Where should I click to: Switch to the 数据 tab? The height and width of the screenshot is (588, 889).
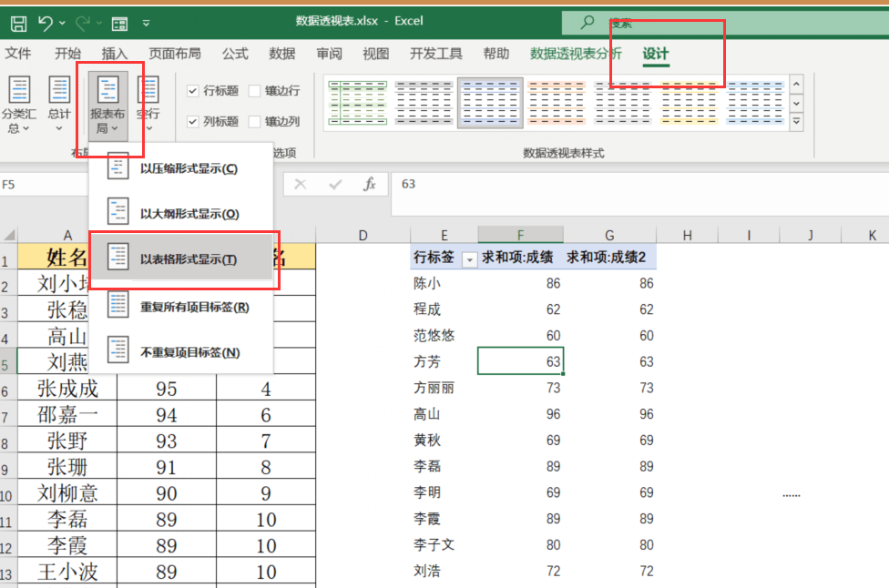click(282, 54)
